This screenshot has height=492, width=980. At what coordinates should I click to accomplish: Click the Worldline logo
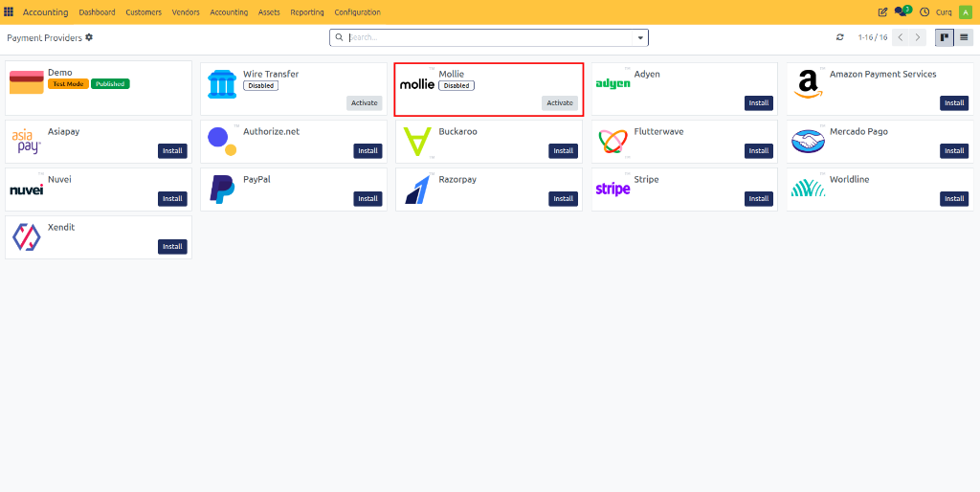pyautogui.click(x=808, y=189)
